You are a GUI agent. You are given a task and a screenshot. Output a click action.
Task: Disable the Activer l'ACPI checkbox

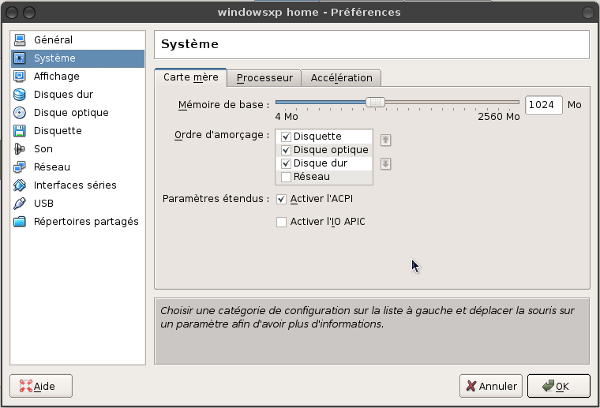pos(281,199)
